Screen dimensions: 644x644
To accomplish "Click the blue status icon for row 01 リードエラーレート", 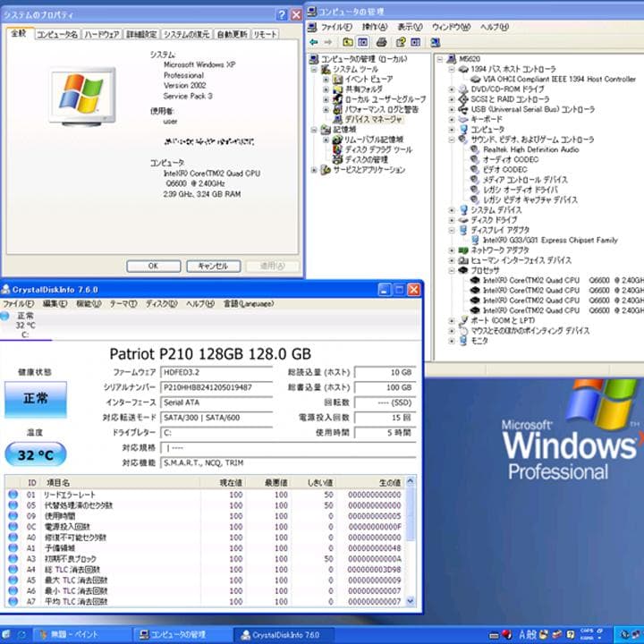I will point(13,495).
